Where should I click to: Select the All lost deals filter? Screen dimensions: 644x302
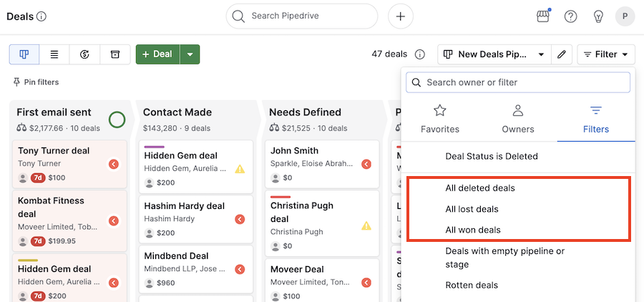472,209
